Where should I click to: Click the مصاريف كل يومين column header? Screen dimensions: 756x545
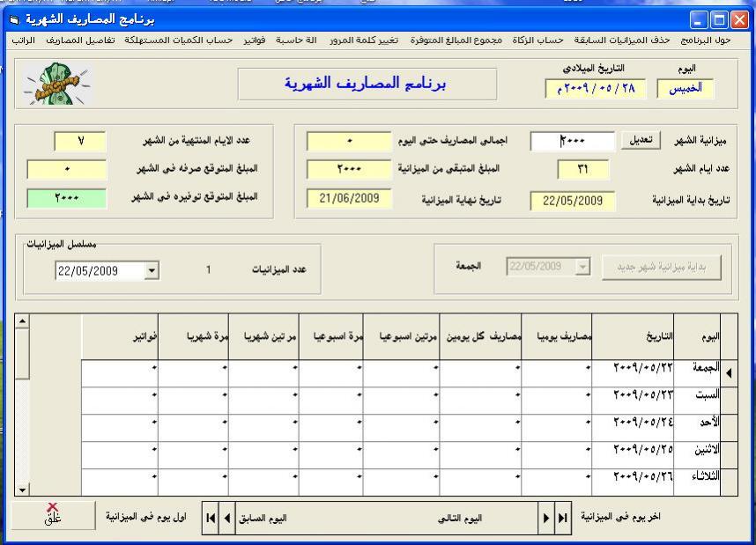tap(481, 337)
